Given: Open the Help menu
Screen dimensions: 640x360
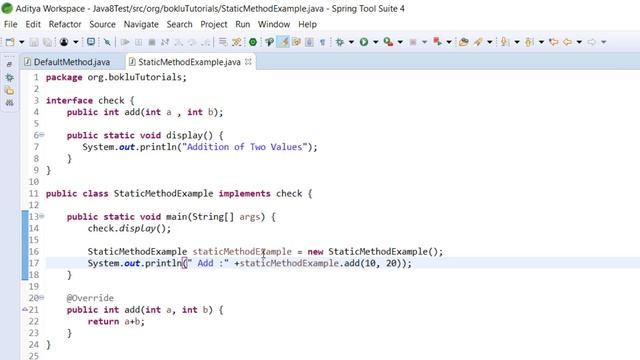Looking at the screenshot, I should coord(307,24).
